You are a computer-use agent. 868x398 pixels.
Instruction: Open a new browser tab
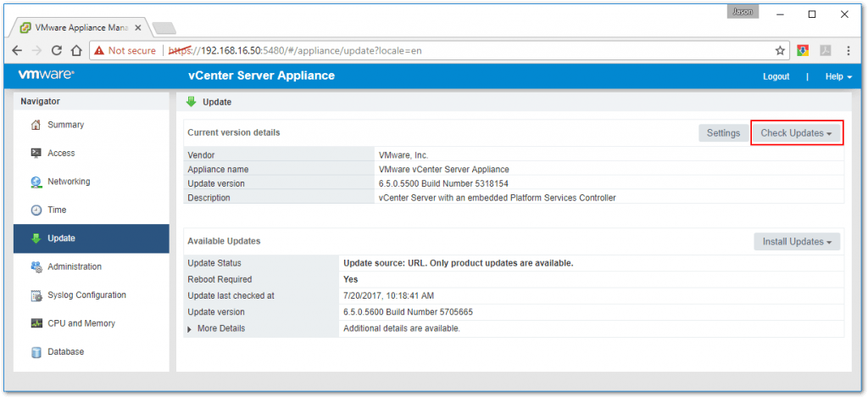click(164, 27)
